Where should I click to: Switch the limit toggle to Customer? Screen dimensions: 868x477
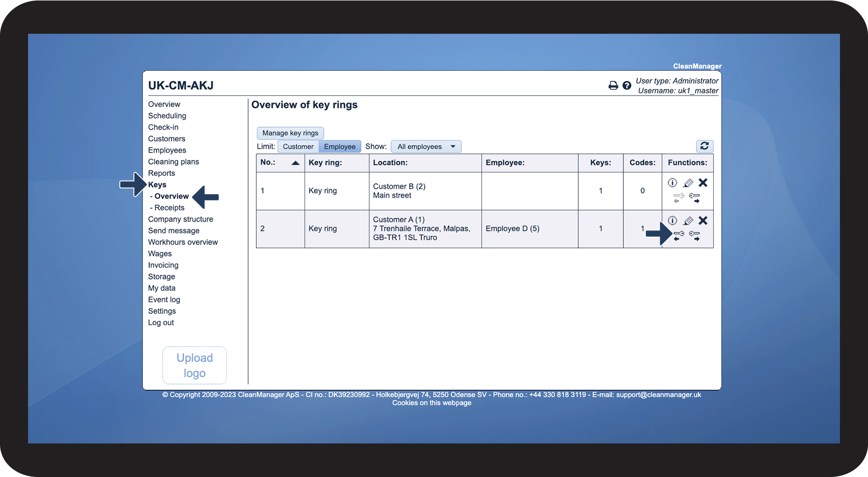(298, 146)
